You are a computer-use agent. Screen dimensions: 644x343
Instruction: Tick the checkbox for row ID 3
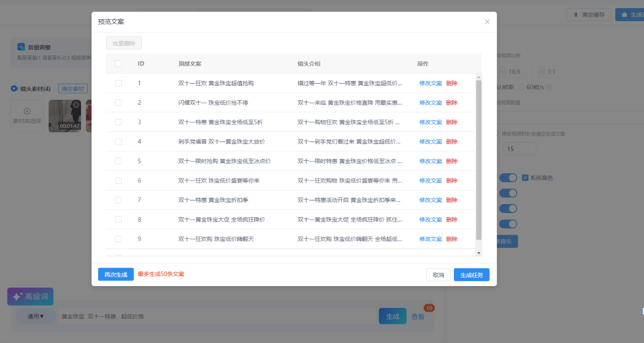click(118, 122)
